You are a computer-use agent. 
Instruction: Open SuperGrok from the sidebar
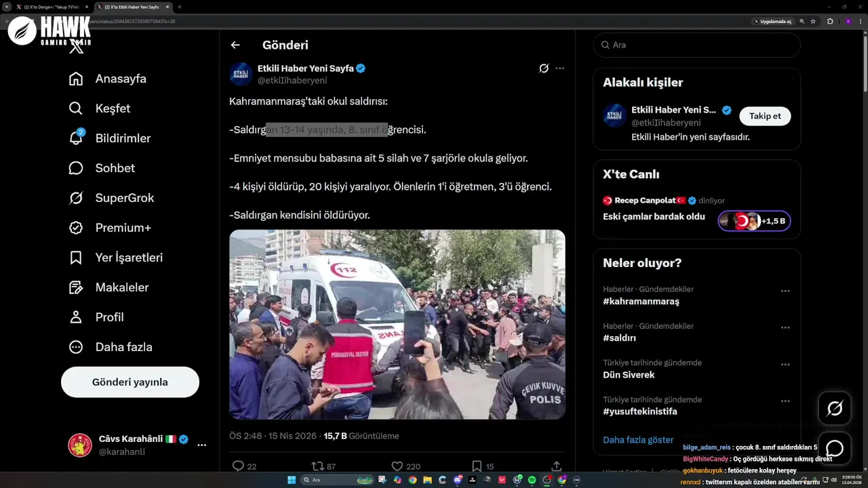(x=111, y=198)
